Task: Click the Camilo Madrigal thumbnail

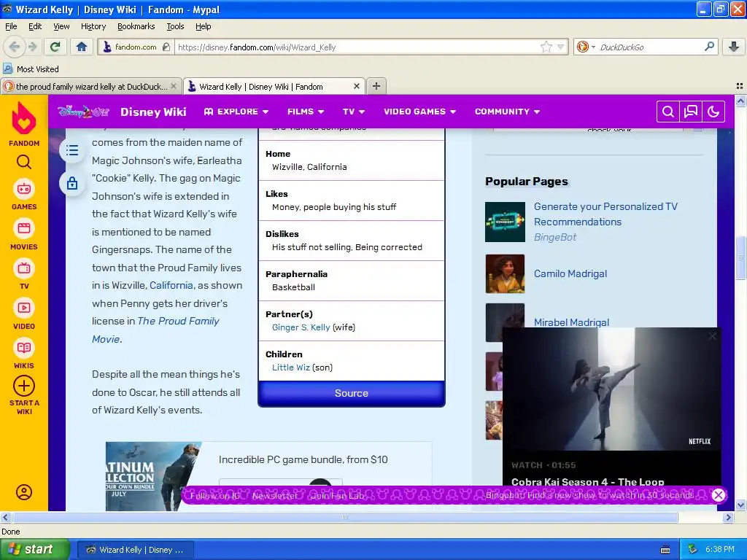Action: 505,273
